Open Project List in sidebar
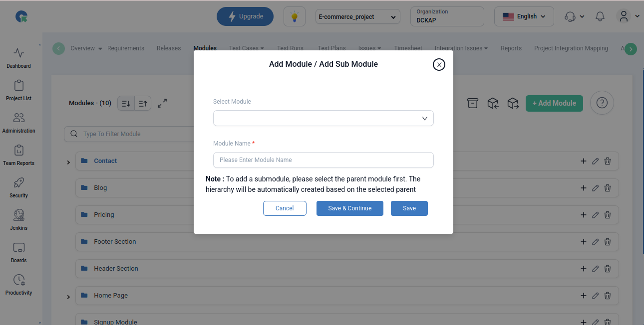This screenshot has width=644, height=325. (x=18, y=90)
